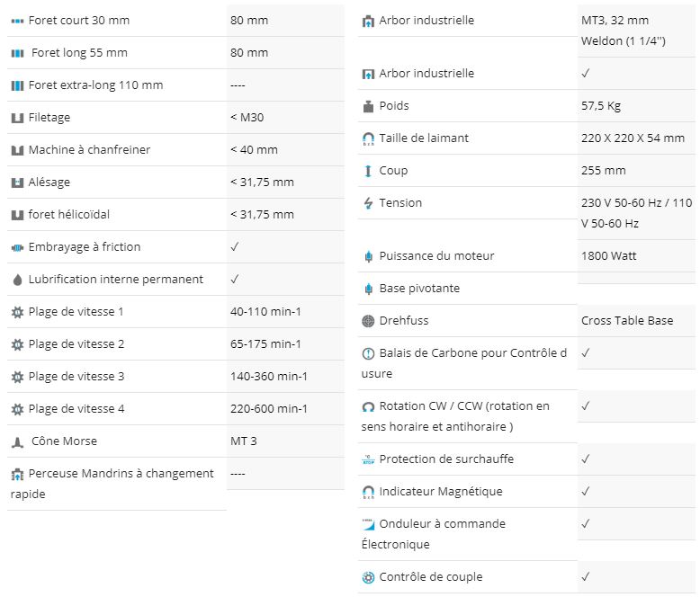Click the Rotation CW / CCW row label
700x597 pixels.
pos(455,416)
